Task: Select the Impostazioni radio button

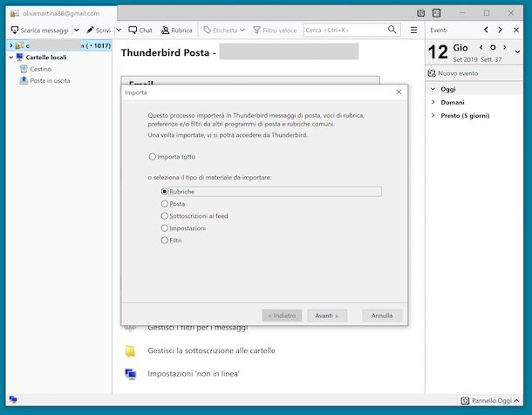Action: pyautogui.click(x=165, y=228)
